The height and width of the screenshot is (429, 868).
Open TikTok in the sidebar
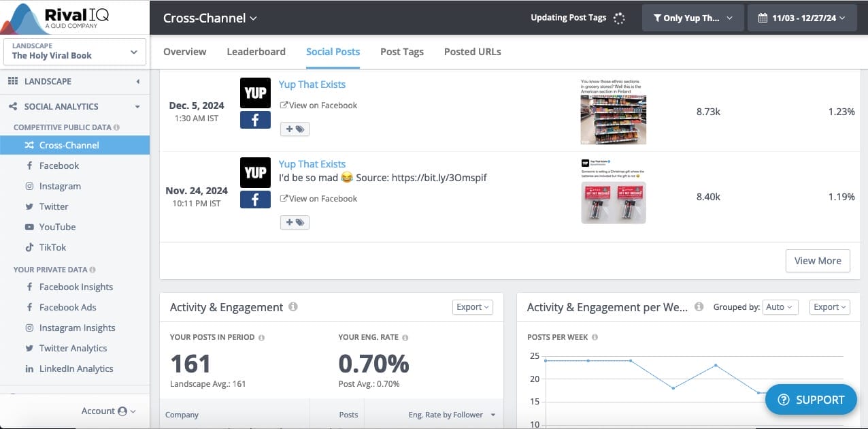tap(52, 247)
